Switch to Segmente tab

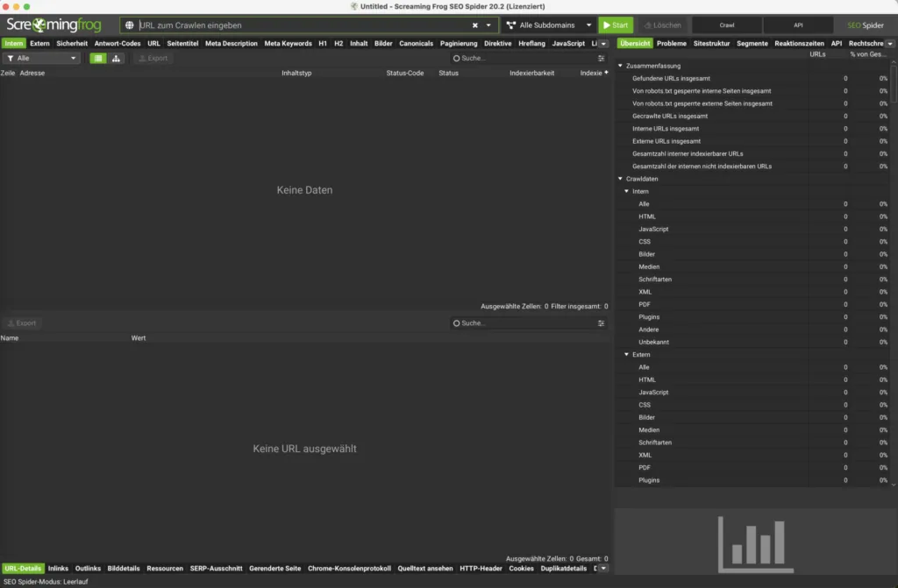(x=752, y=44)
